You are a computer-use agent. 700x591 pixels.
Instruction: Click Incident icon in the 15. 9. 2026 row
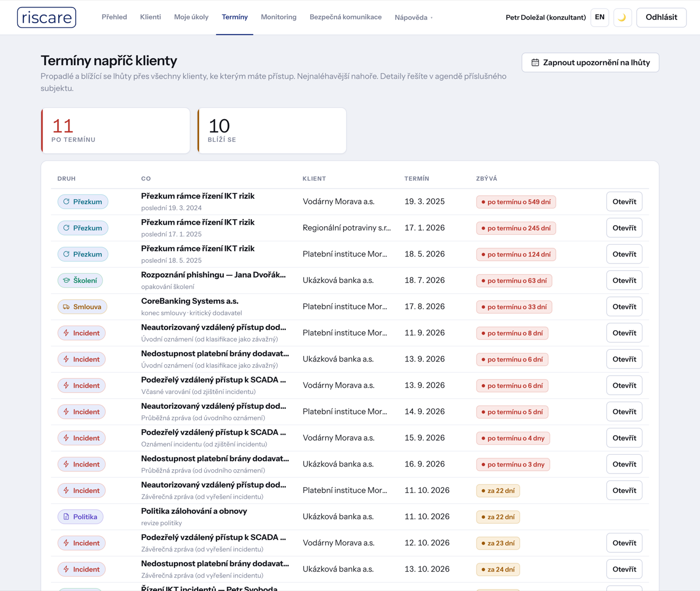66,438
